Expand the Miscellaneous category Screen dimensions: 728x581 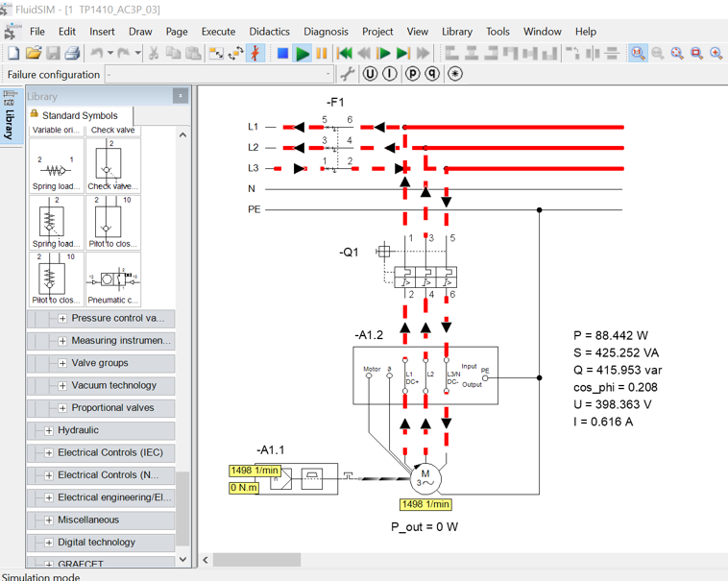click(49, 520)
